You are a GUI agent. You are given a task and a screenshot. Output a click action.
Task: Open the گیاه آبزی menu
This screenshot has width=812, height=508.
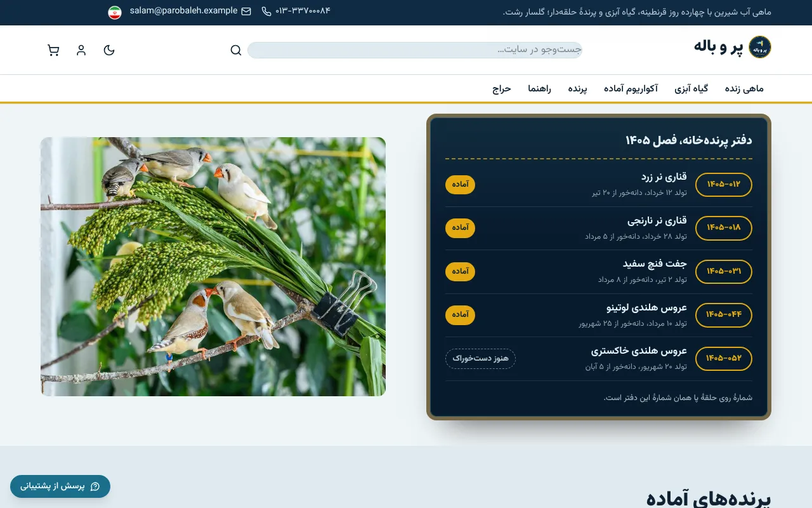click(691, 89)
